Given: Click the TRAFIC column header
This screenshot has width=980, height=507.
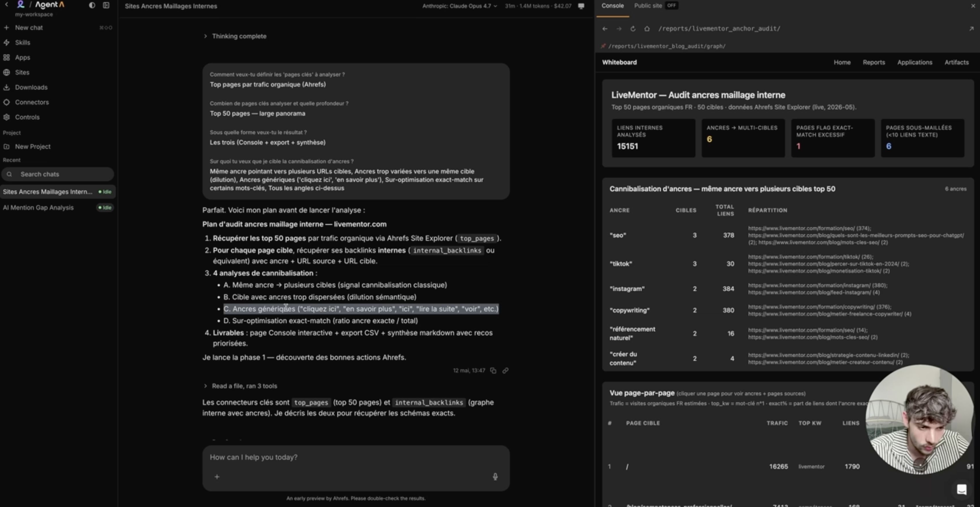Looking at the screenshot, I should 777,423.
